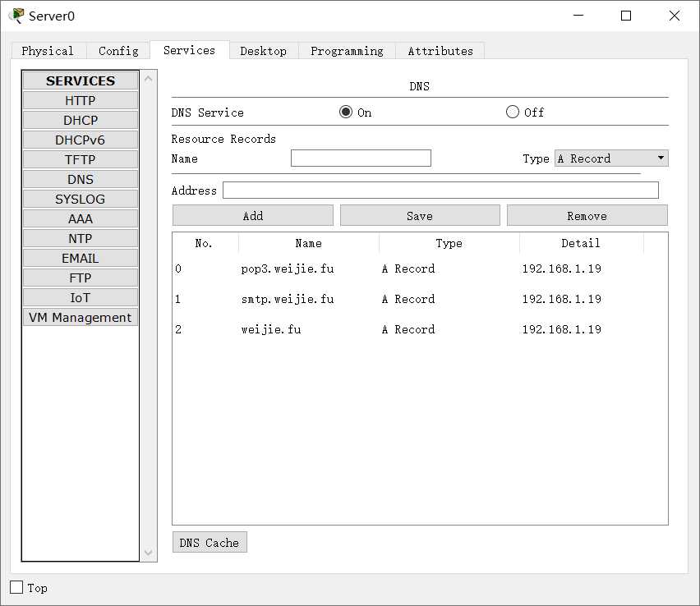The height and width of the screenshot is (606, 700).
Task: Turn DNS Service On
Action: 346,112
